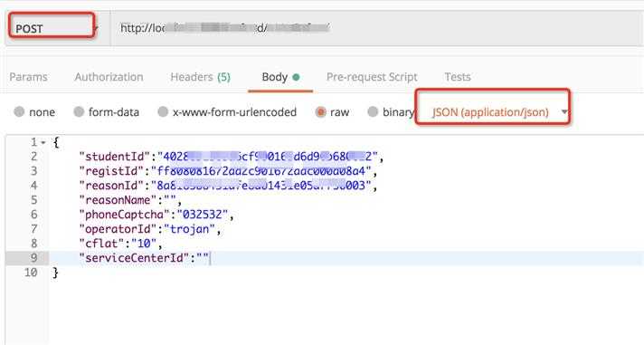Select the binary radio button

(x=373, y=112)
